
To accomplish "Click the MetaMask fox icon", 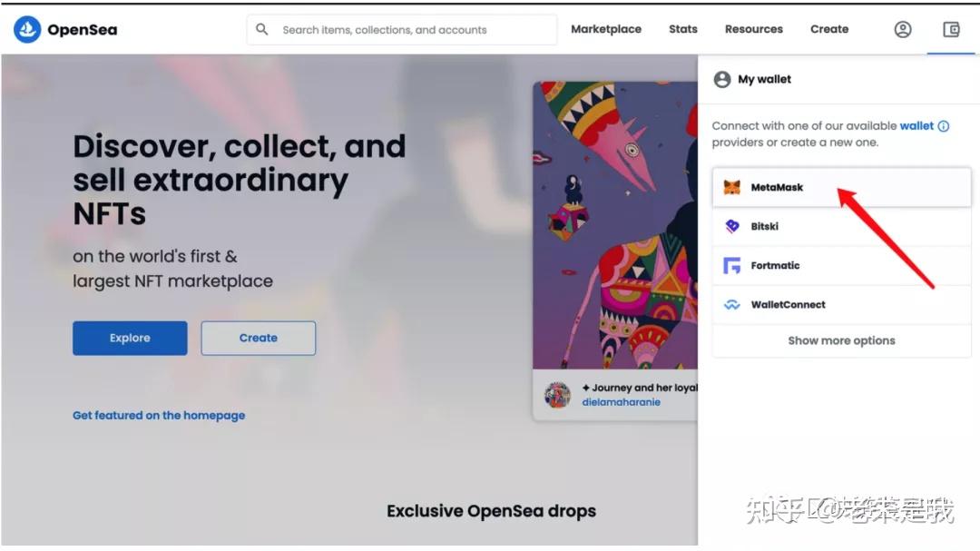I will tap(732, 187).
